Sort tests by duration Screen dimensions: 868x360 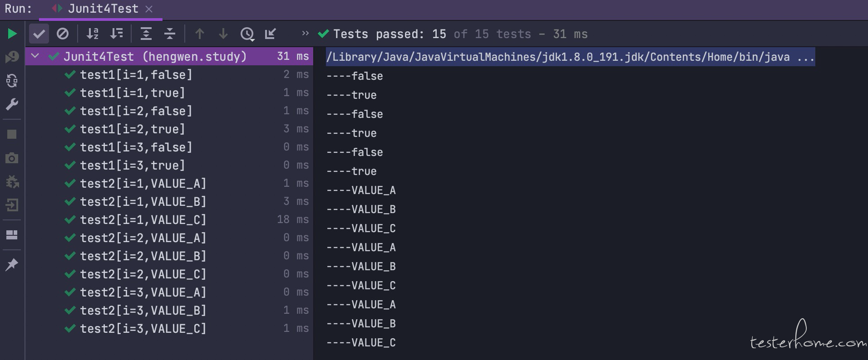117,34
